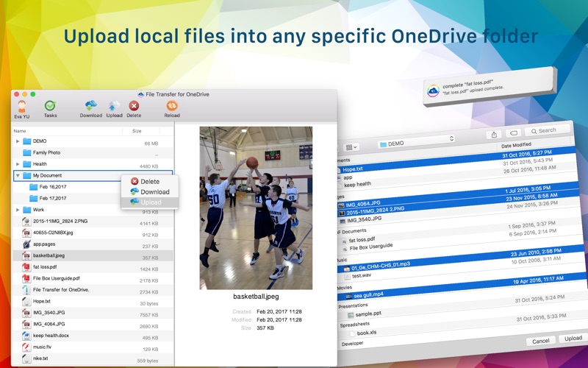Click the File Box Userguide.pdf icon
588x368 pixels.
pos(26,279)
